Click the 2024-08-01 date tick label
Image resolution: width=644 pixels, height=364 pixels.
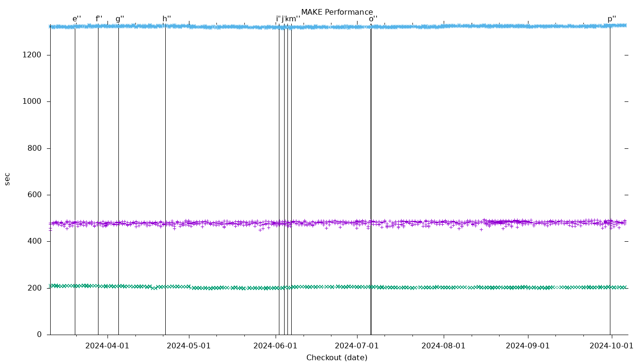(x=443, y=346)
